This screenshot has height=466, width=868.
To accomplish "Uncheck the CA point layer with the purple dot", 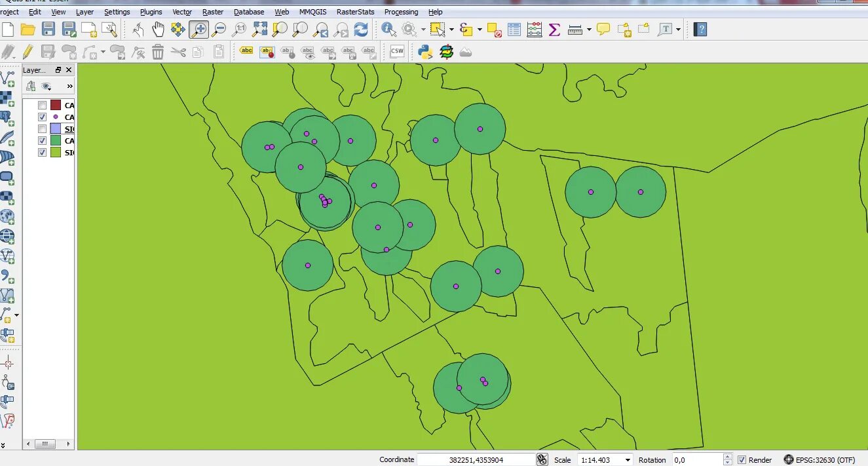I will point(43,117).
